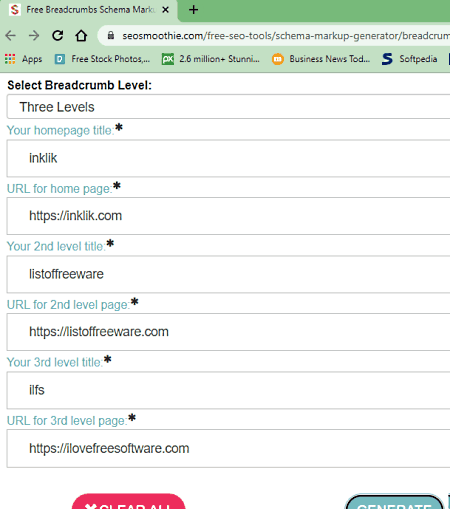Click the address bar URL
Viewport: 450px width, 509px height.
click(x=286, y=36)
